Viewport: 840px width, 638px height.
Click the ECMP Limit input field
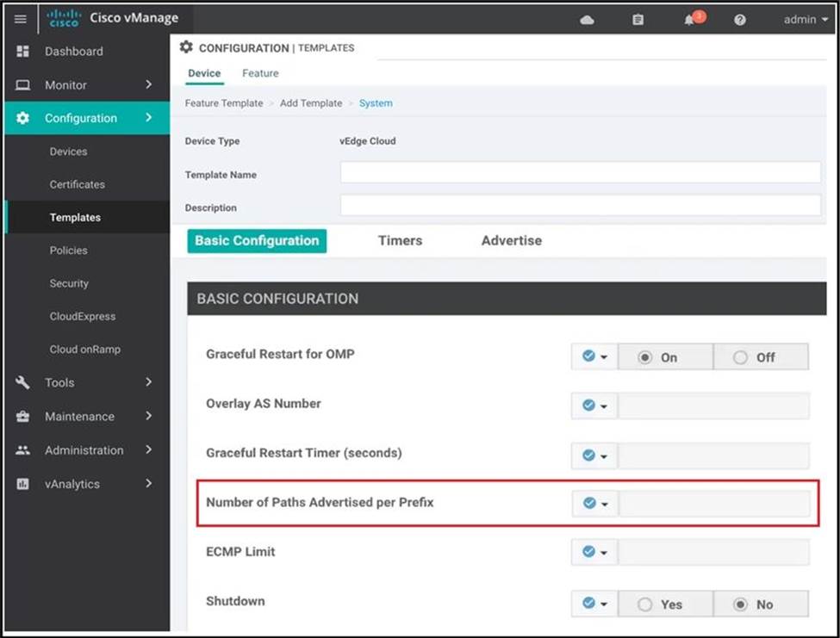pyautogui.click(x=713, y=553)
